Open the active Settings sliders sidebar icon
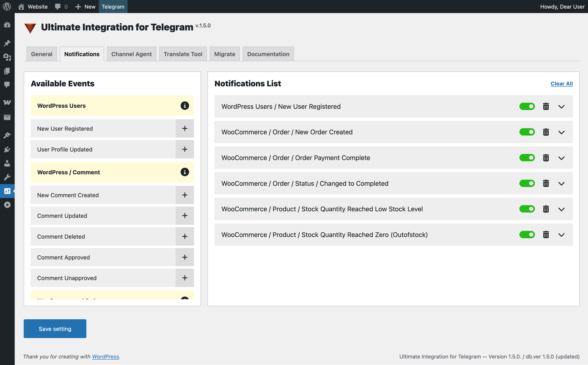Screen dimensions: 588x365 point(7,191)
